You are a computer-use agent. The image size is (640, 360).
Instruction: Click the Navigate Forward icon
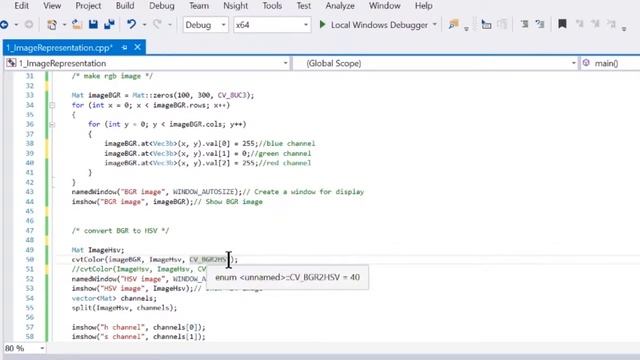(29, 25)
